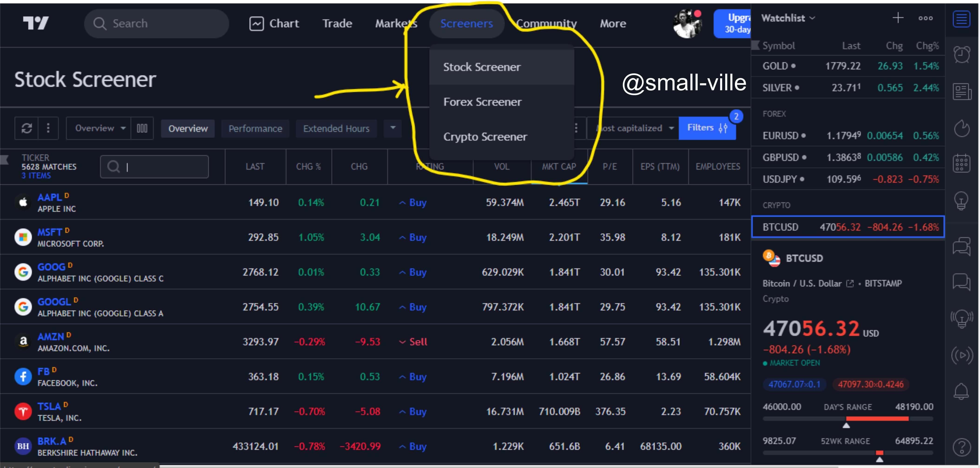This screenshot has height=468, width=980.
Task: Switch to the Overview tab
Action: (188, 129)
